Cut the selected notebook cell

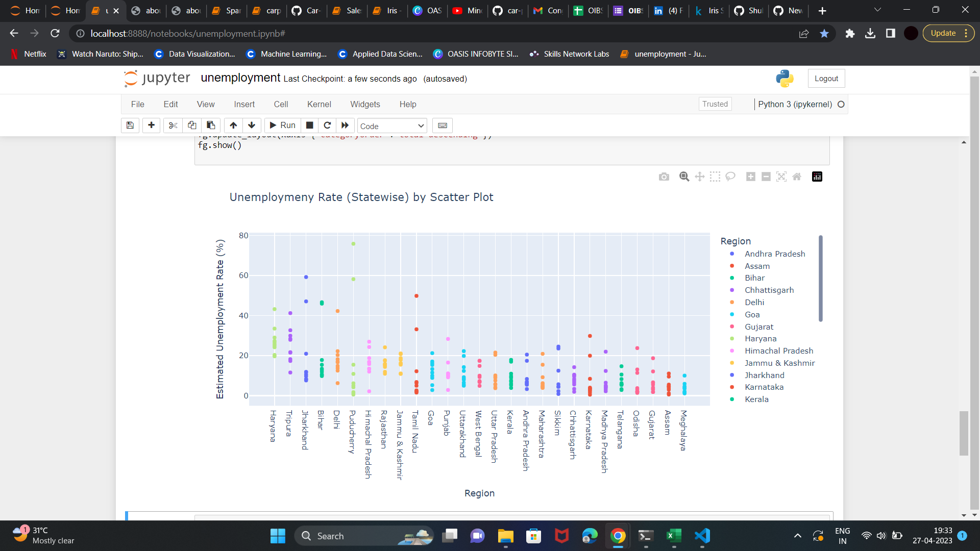(173, 126)
